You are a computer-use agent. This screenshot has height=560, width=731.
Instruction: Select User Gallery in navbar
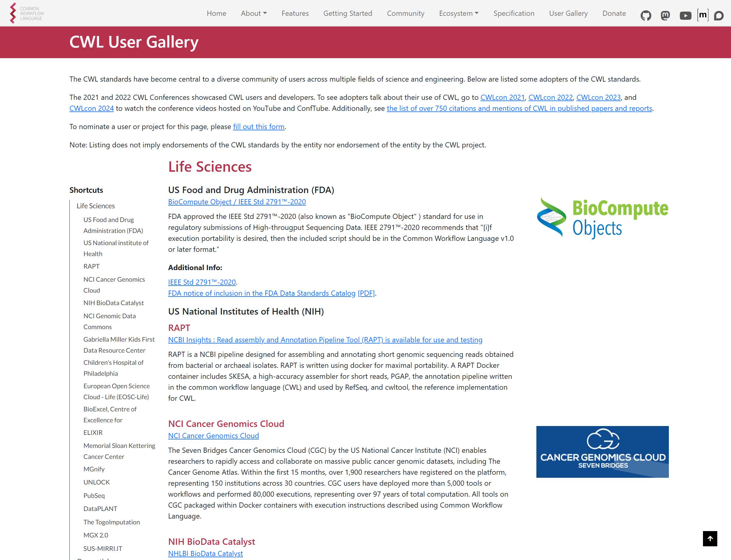568,13
